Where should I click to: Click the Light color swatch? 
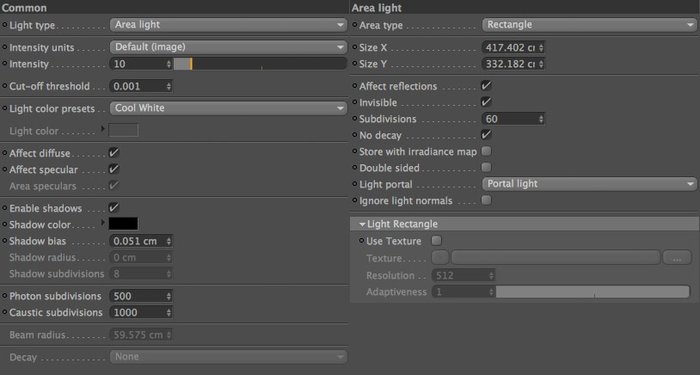pyautogui.click(x=124, y=130)
